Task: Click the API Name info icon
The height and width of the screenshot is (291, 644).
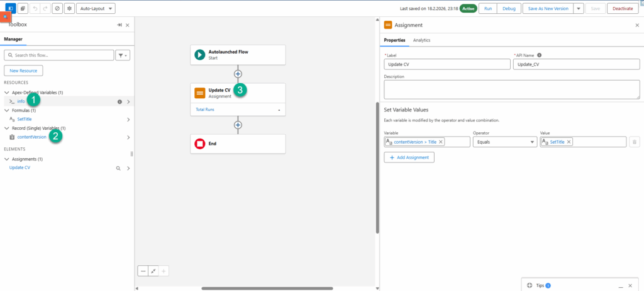Action: 540,55
